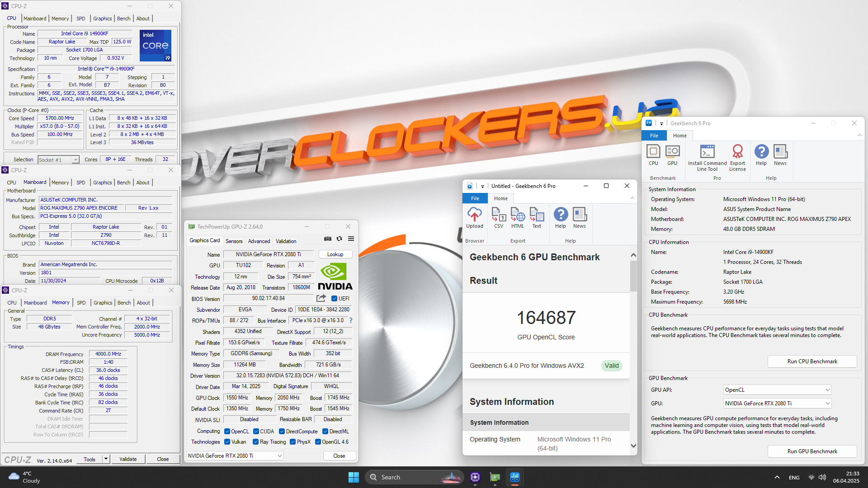Open quick access dropdown in main Geekbench window
The image size is (868, 488).
[661, 123]
